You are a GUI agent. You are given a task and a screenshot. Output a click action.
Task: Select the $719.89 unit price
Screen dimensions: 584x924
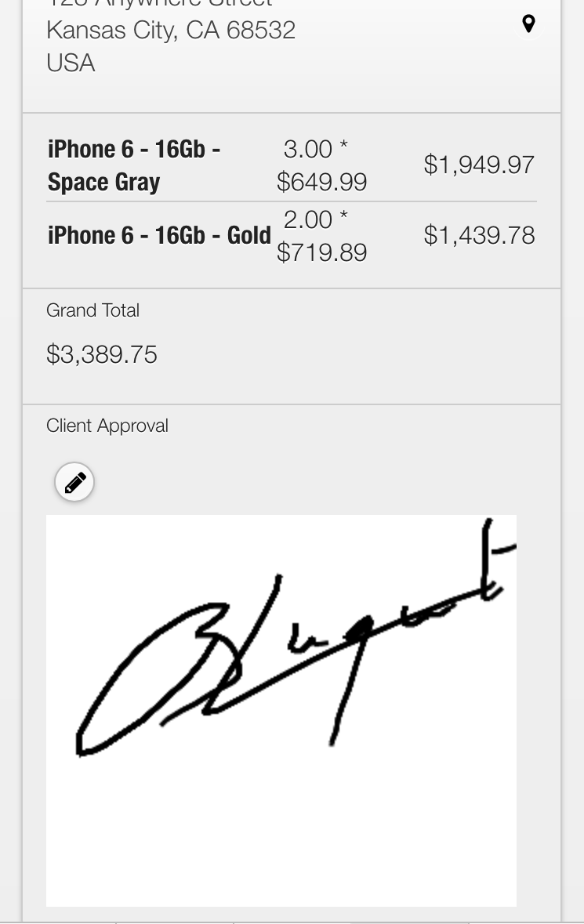pos(321,252)
